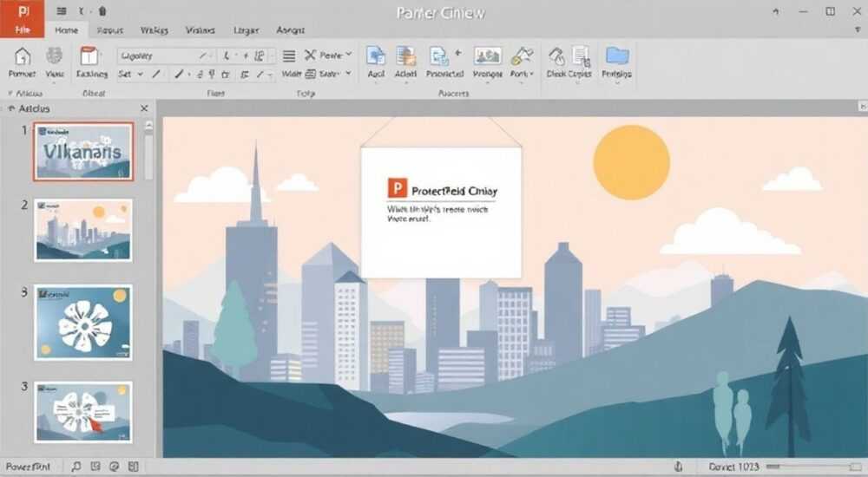Open the File tab
The image size is (868, 477).
click(23, 30)
